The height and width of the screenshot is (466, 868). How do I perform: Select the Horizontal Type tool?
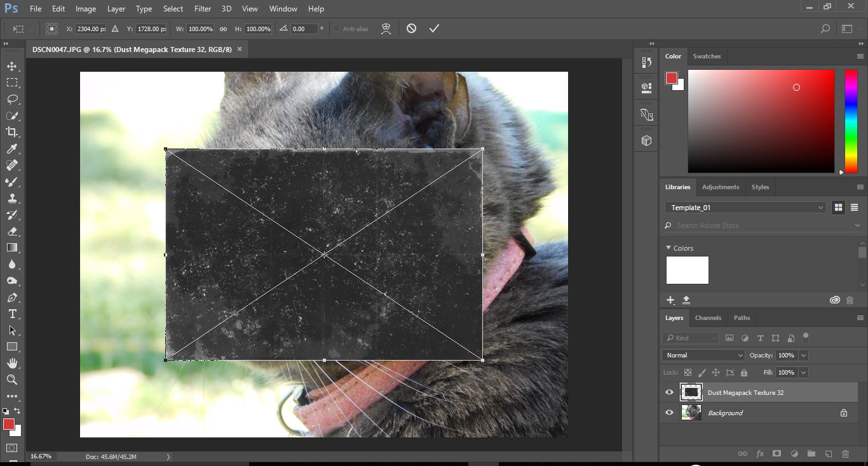(x=13, y=314)
